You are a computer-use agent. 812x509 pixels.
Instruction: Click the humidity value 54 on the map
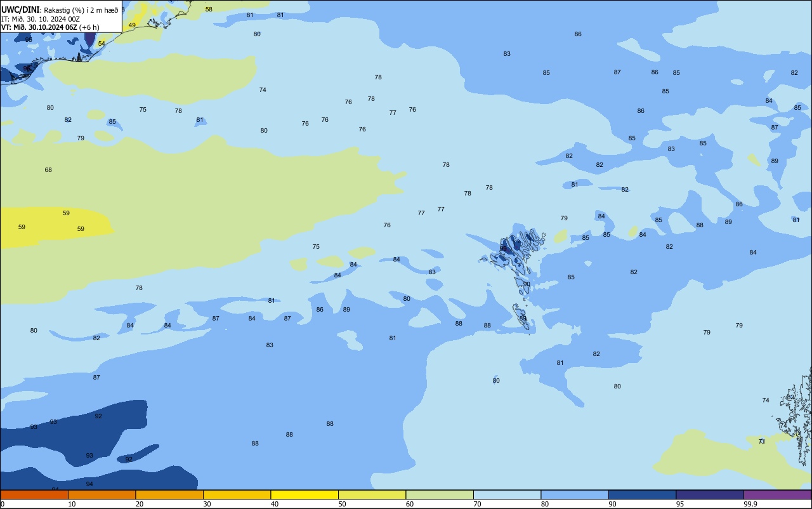101,44
